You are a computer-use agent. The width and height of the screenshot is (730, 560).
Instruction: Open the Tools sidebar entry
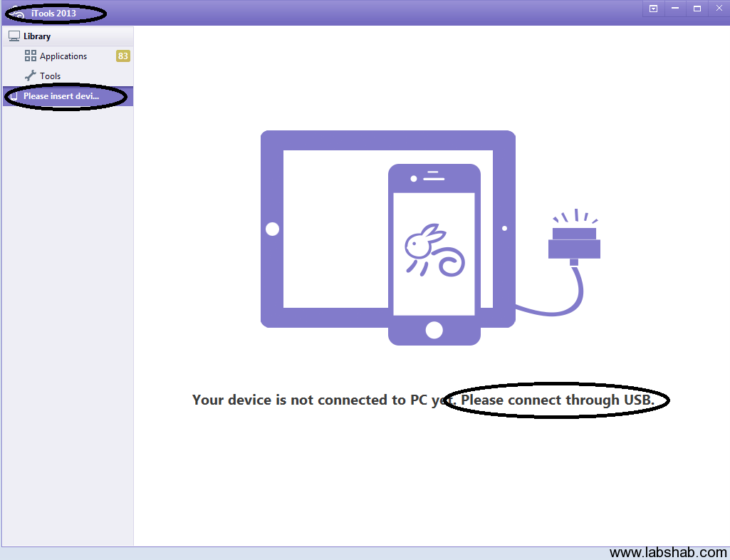click(50, 76)
